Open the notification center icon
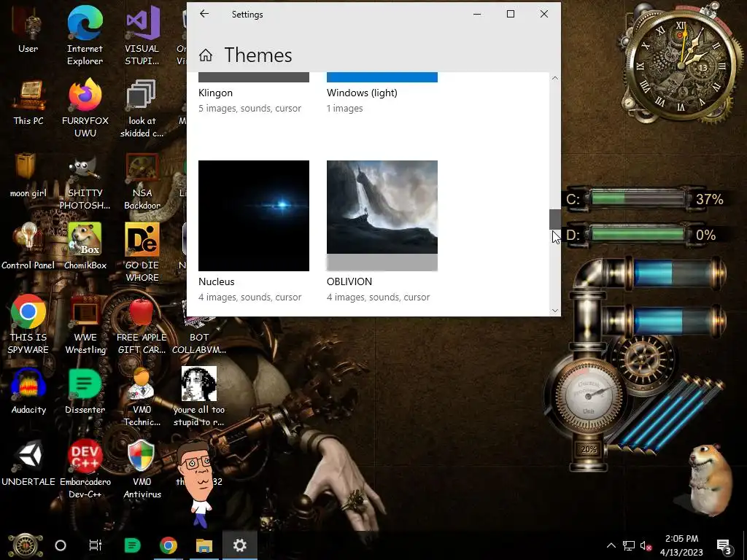Image resolution: width=747 pixels, height=560 pixels. pyautogui.click(x=724, y=545)
